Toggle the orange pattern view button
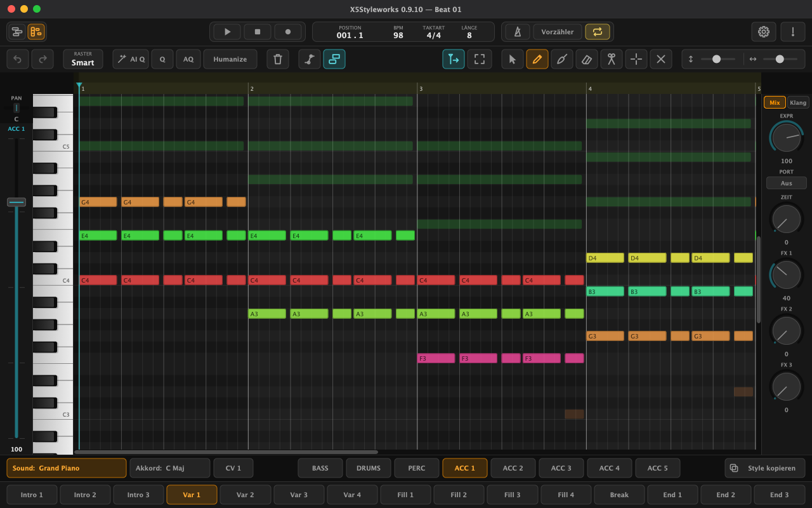 [x=36, y=32]
